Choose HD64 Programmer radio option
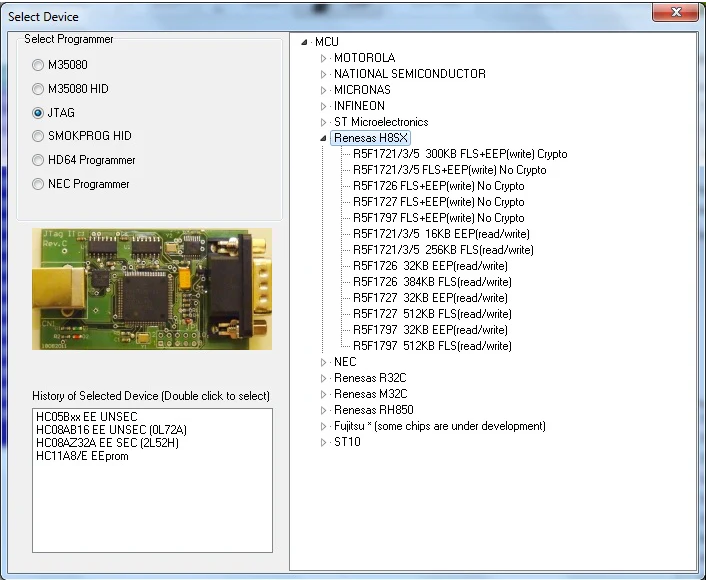 38,160
